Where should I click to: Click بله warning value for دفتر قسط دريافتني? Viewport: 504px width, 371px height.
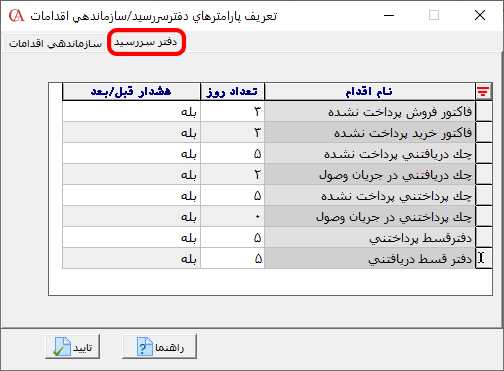point(131,258)
